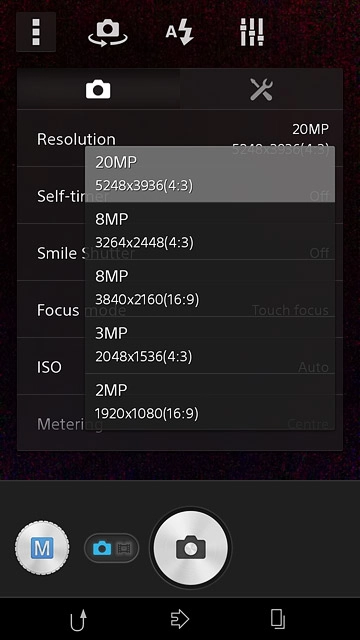Tap the Android home navigation icon
Image resolution: width=360 pixels, height=640 pixels.
point(180,619)
